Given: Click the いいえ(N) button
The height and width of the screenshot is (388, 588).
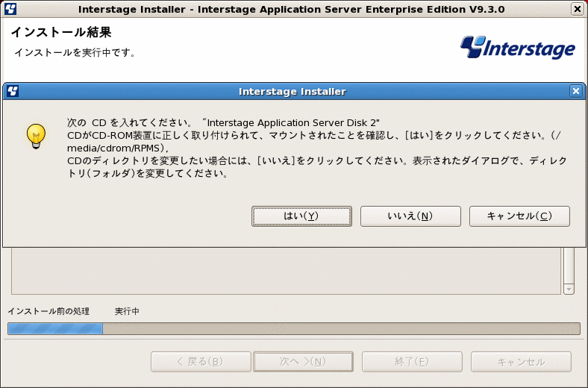Looking at the screenshot, I should [410, 216].
